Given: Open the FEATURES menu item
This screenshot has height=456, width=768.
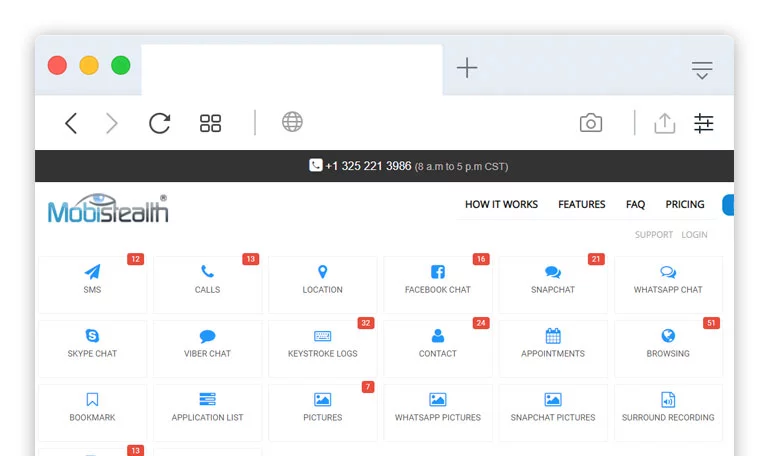Looking at the screenshot, I should click(x=581, y=204).
